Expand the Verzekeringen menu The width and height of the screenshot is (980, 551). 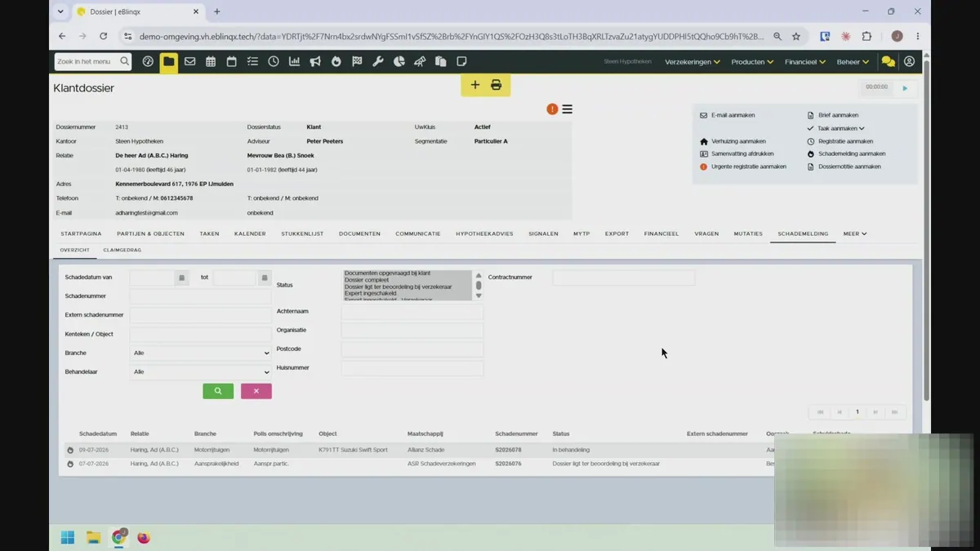point(693,62)
